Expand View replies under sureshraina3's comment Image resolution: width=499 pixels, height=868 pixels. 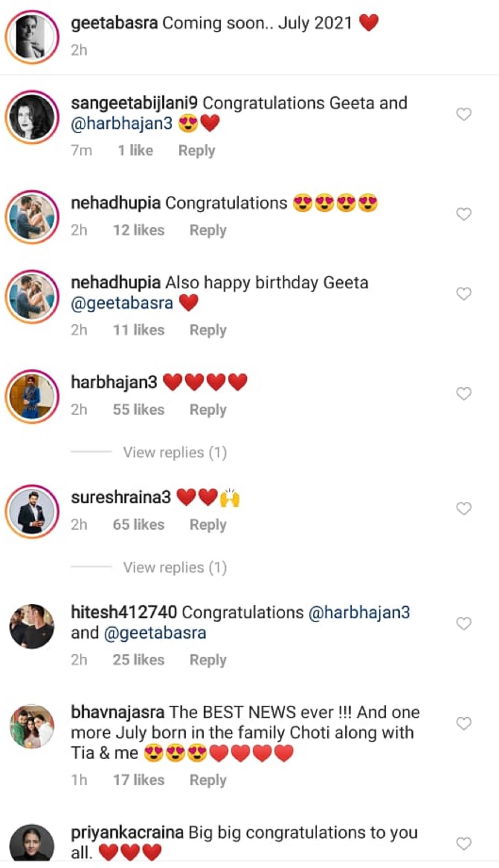pos(175,568)
